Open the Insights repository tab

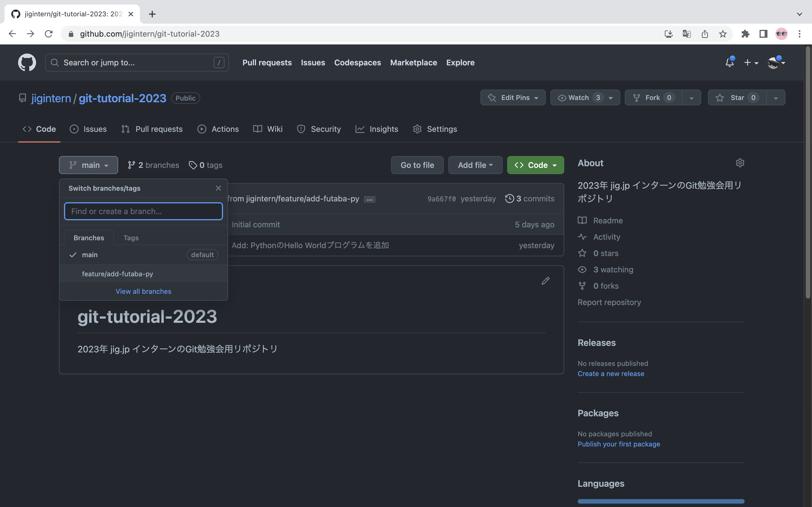[x=377, y=129]
